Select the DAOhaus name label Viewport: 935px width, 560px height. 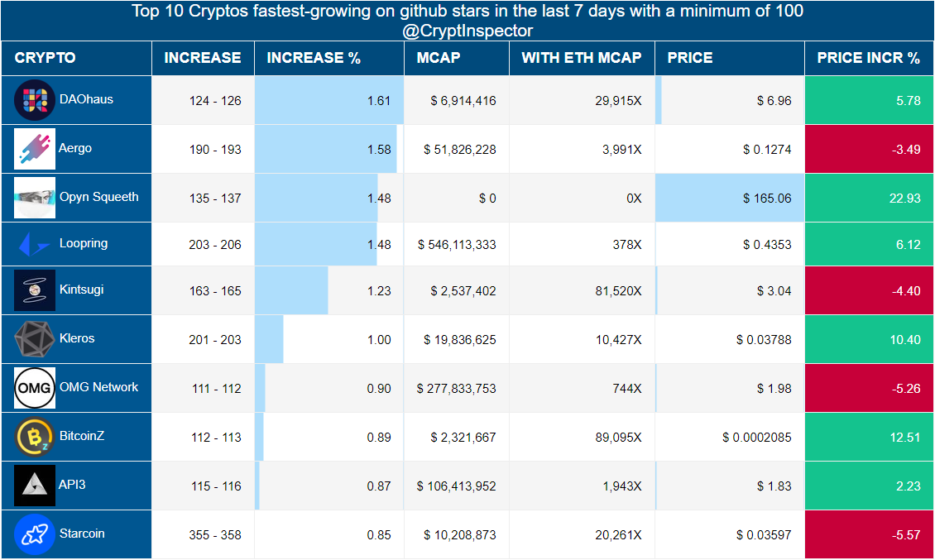[86, 99]
